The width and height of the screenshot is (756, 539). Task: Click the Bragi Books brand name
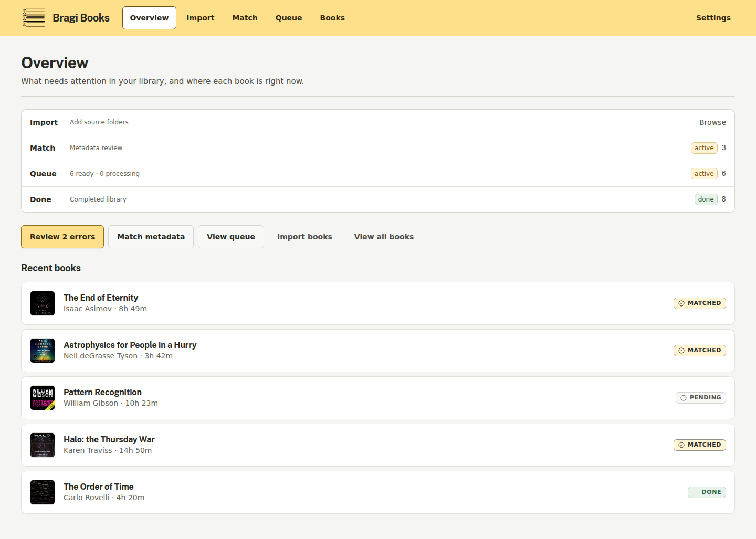(x=81, y=18)
